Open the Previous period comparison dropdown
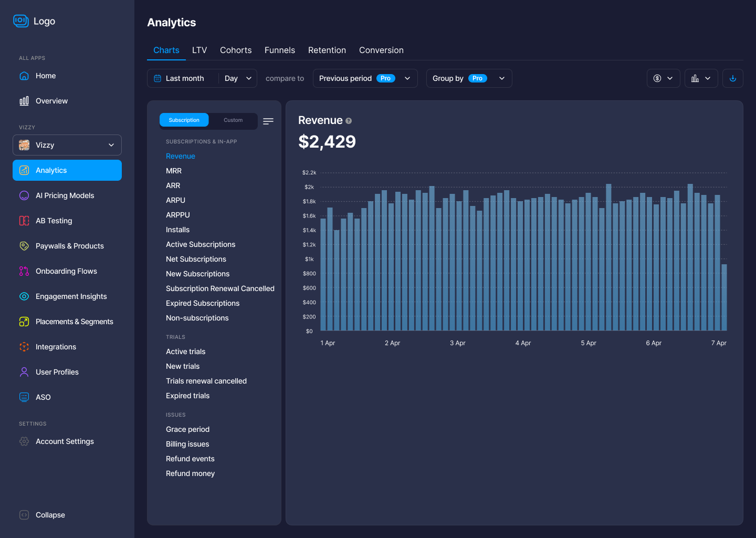Screen dimensions: 756x538 (x=365, y=78)
